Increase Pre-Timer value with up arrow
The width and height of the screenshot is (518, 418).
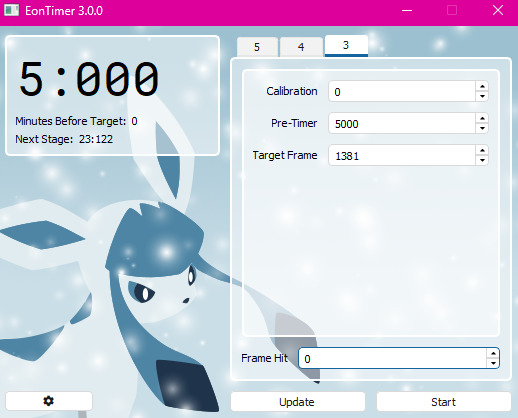coord(482,118)
